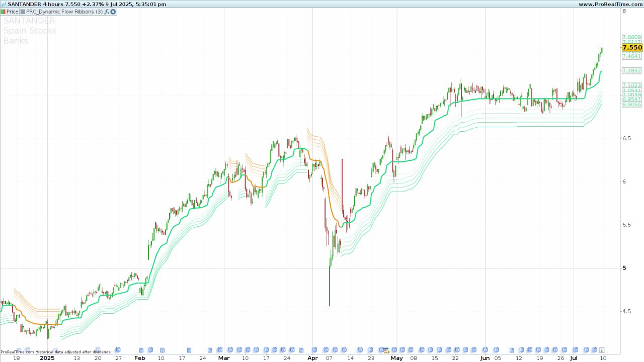
Task: Click the 6.9055 ribbon value label
Action: (x=632, y=105)
